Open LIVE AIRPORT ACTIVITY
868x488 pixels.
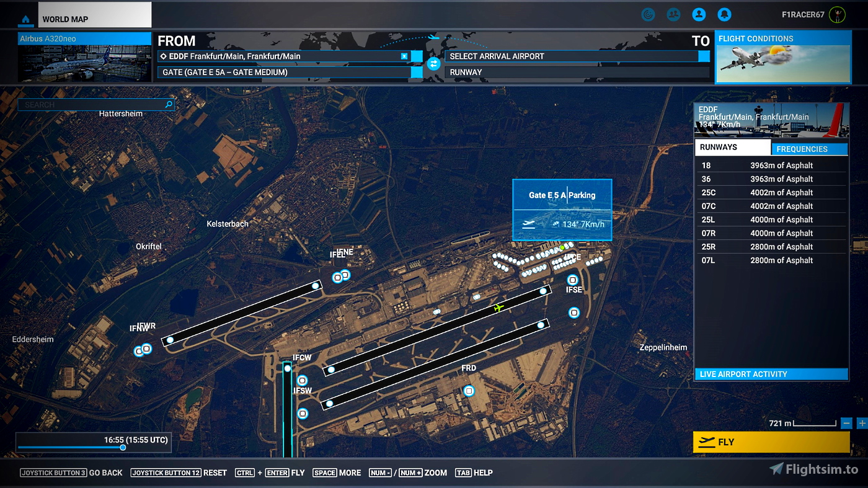[x=771, y=374]
